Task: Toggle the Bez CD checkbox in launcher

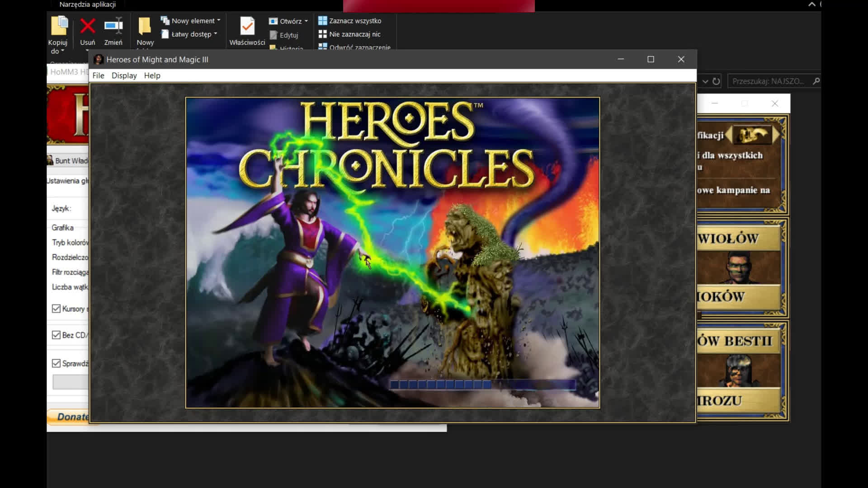Action: click(56, 335)
